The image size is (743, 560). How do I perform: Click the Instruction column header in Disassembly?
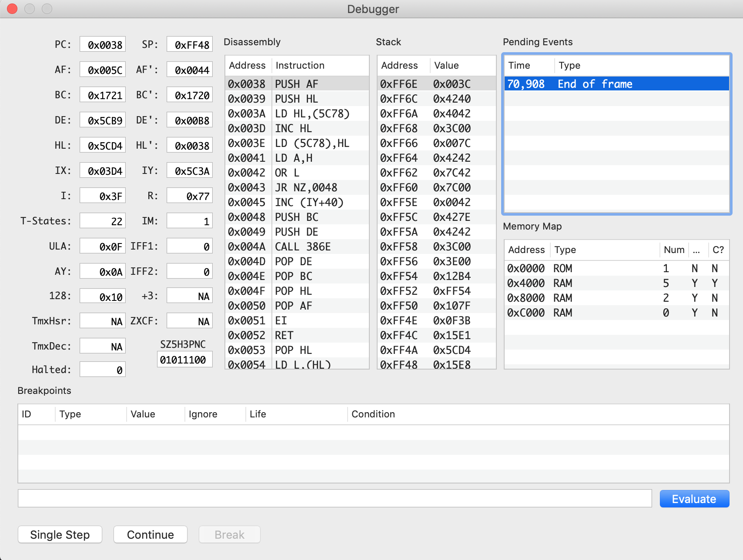pyautogui.click(x=320, y=65)
